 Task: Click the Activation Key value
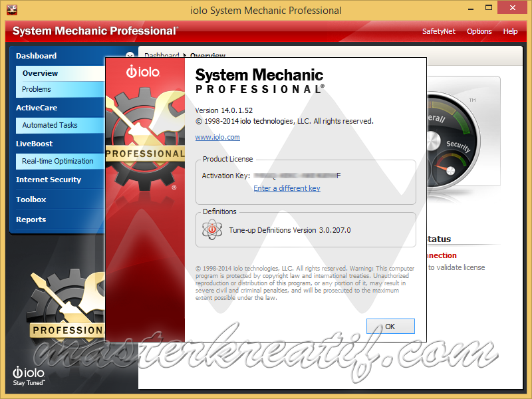(297, 176)
